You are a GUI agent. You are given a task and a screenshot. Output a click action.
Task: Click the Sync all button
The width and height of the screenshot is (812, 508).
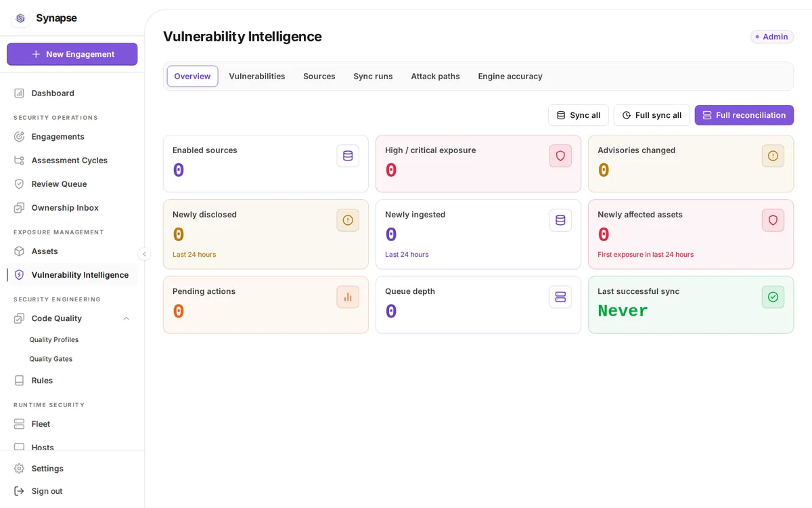pos(579,115)
